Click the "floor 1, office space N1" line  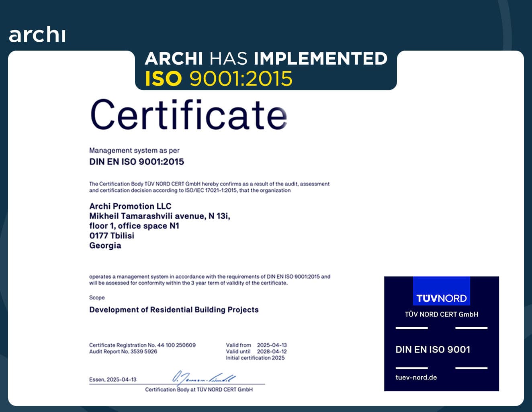click(x=134, y=226)
